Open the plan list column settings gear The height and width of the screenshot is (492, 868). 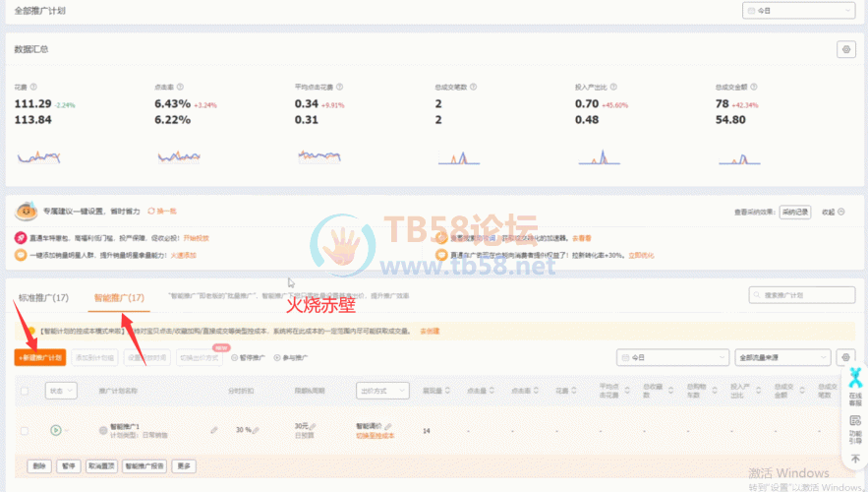coord(844,357)
